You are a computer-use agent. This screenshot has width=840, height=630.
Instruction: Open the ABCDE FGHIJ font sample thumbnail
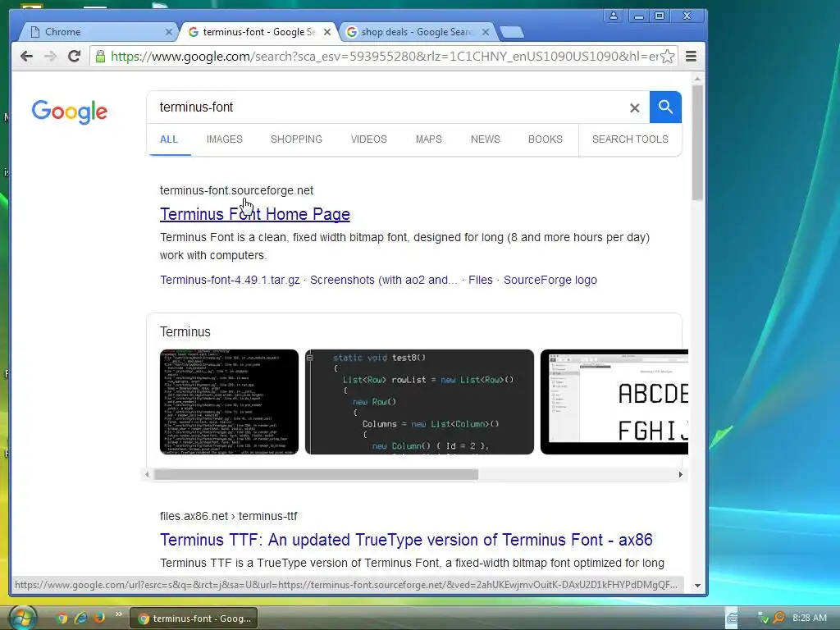point(614,402)
